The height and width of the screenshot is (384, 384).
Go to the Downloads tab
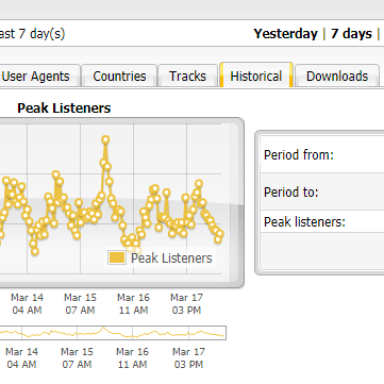pos(337,76)
